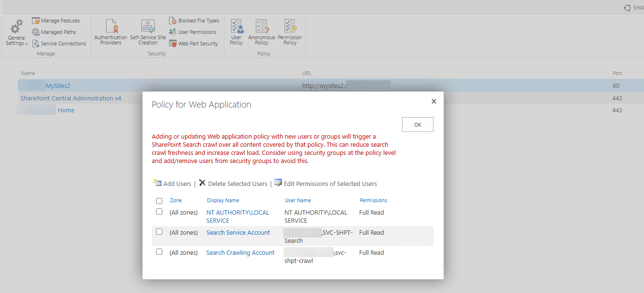Select SharePoint Central Administration v4 row
Screen dimensions: 644x293
[331, 98]
